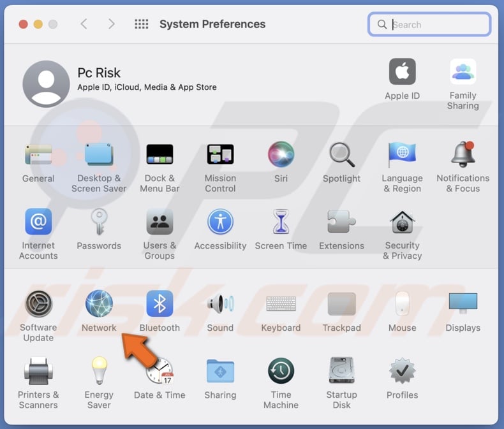The width and height of the screenshot is (504, 429).
Task: Click the back navigation arrow
Action: 84,24
